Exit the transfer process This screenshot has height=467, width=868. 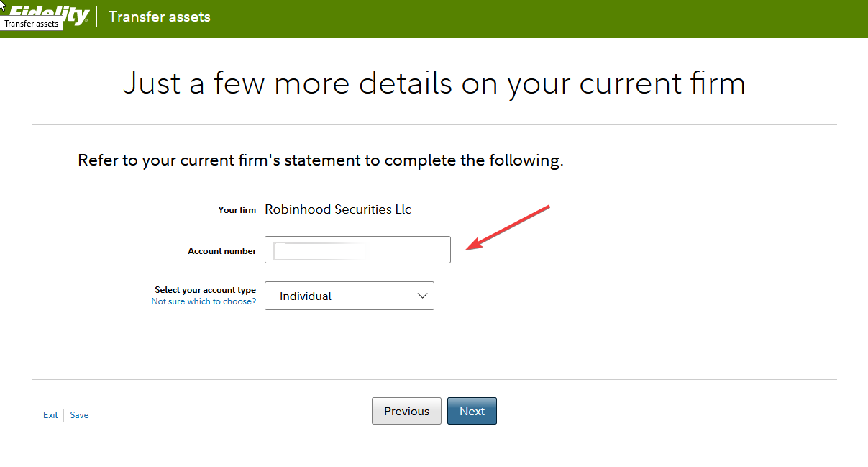point(50,415)
